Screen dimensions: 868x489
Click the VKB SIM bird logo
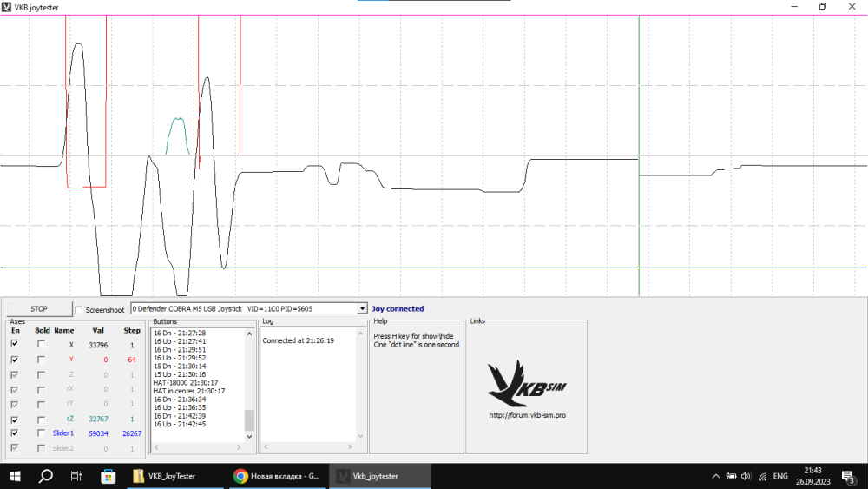(527, 383)
